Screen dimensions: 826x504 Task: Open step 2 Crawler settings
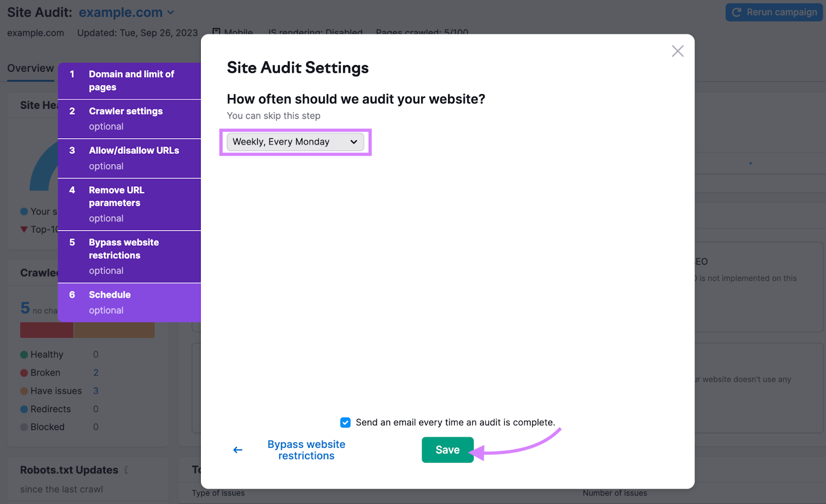click(129, 118)
